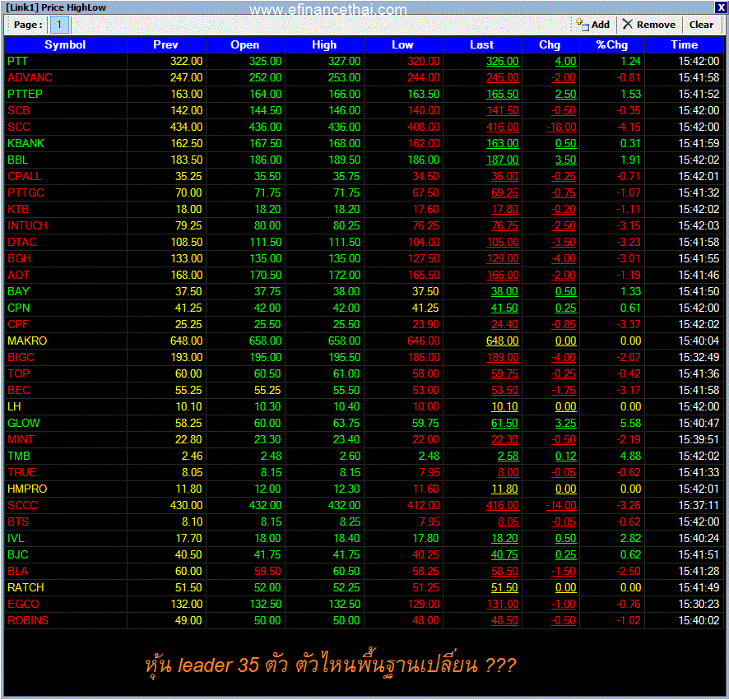
Task: Select the MAKRO symbol
Action: (27, 341)
